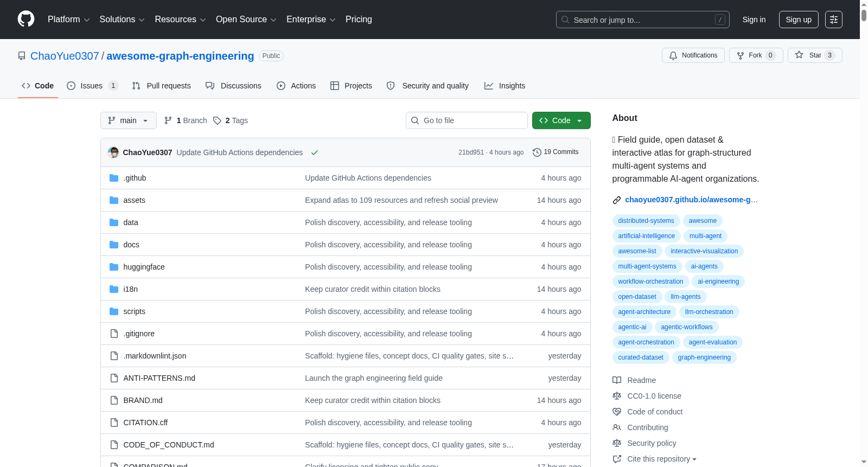Open the assets folder icon
868x467 pixels.
(x=114, y=200)
